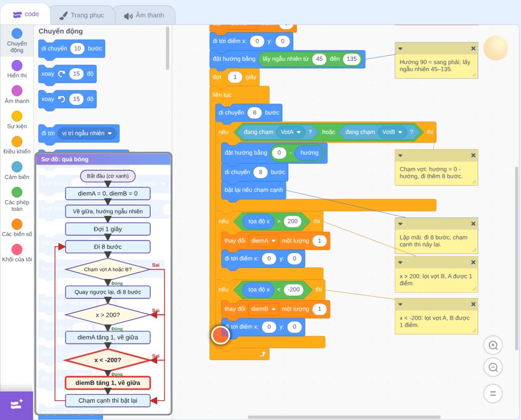Open the VotA dropdown in sensing block
The height and width of the screenshot is (420, 521).
click(x=291, y=132)
